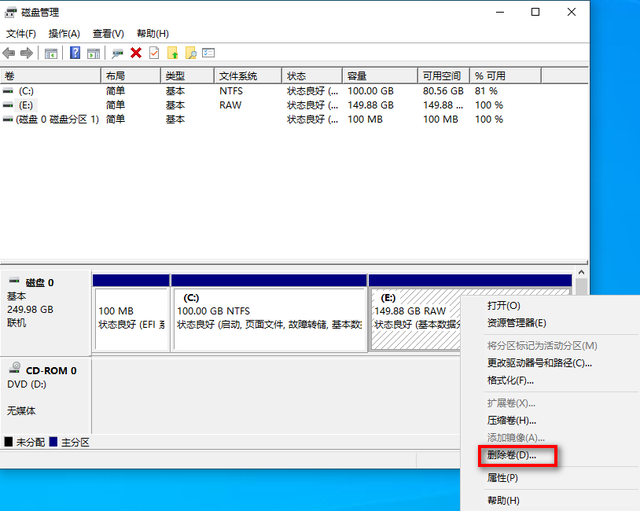Viewport: 640px width, 511px height.
Task: Click the folder with magnifier icon
Action: (191, 53)
